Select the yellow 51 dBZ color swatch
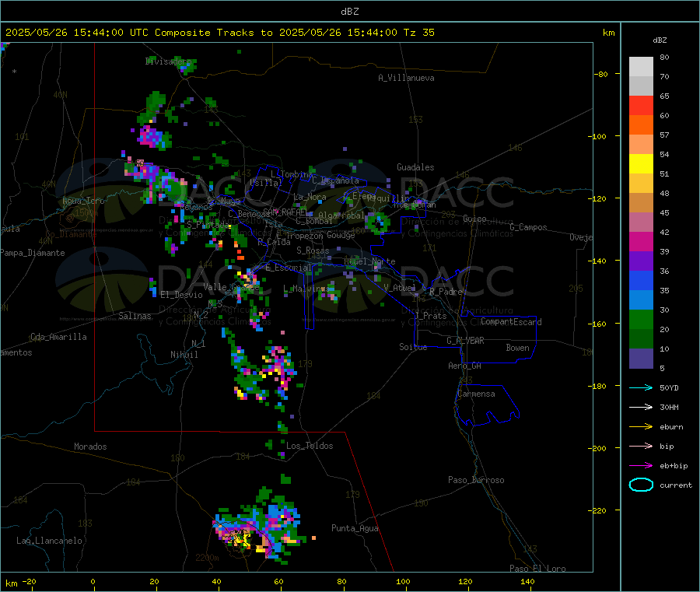Screen dimensions: 700x592 pos(641,164)
